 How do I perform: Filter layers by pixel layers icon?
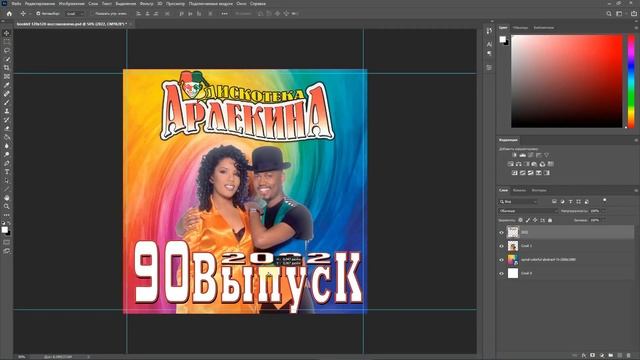pyautogui.click(x=554, y=202)
